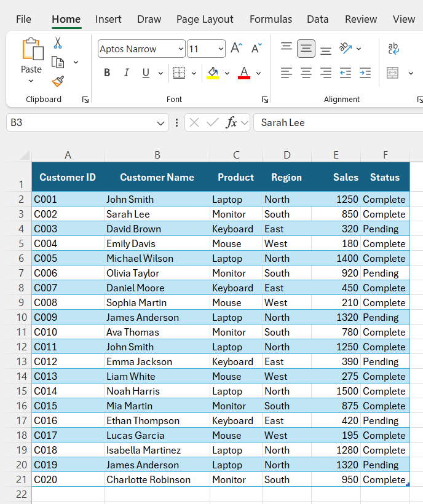Click the Top Align icon
Image resolution: width=423 pixels, height=504 pixels.
click(287, 47)
